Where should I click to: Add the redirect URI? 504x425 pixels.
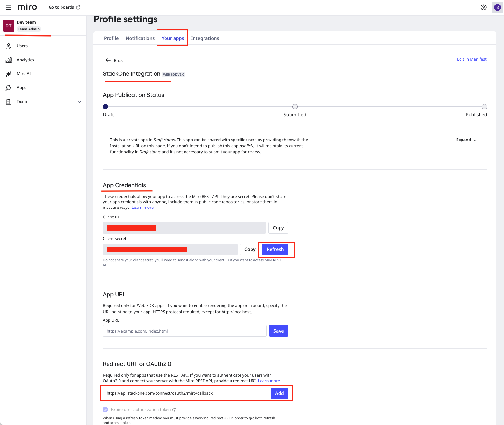[x=279, y=393]
